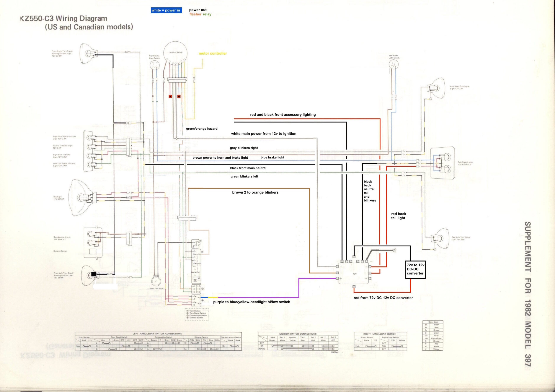
Task: Select the 'grey blinkers right' wire label
Action: coord(244,148)
